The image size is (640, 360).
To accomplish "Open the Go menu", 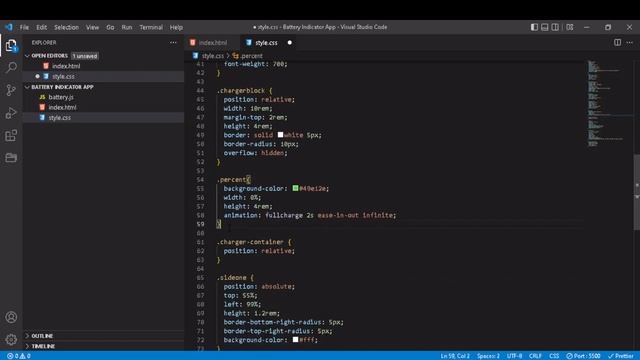I will tap(110, 27).
